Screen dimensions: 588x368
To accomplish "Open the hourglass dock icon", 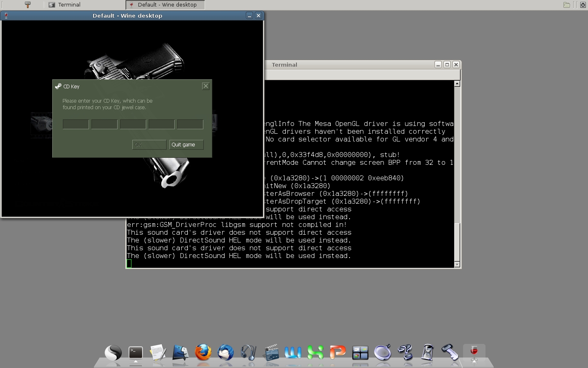I will click(428, 352).
